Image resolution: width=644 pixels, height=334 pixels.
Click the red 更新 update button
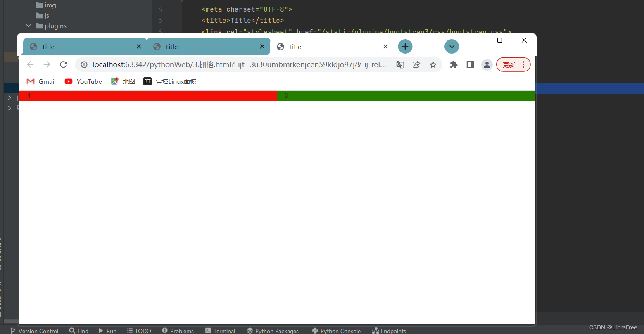pos(509,65)
